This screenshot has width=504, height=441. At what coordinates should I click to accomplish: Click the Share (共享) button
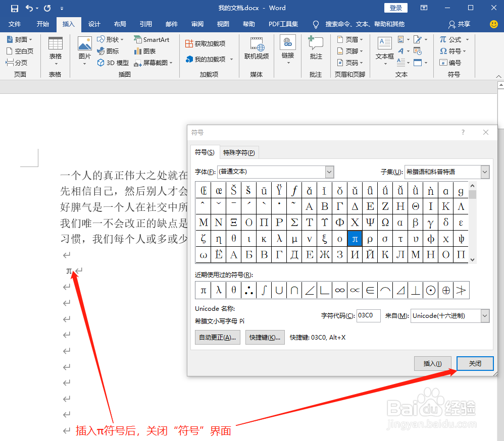460,24
